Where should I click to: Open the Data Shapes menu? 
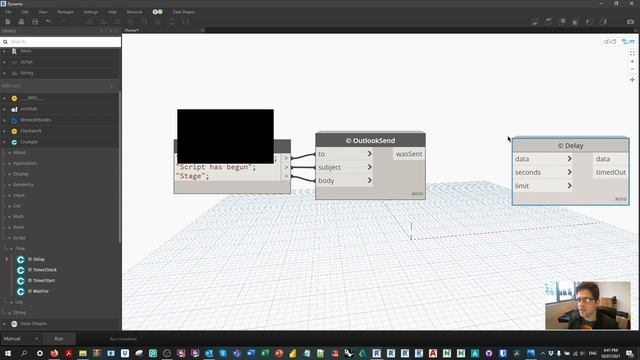click(x=184, y=12)
